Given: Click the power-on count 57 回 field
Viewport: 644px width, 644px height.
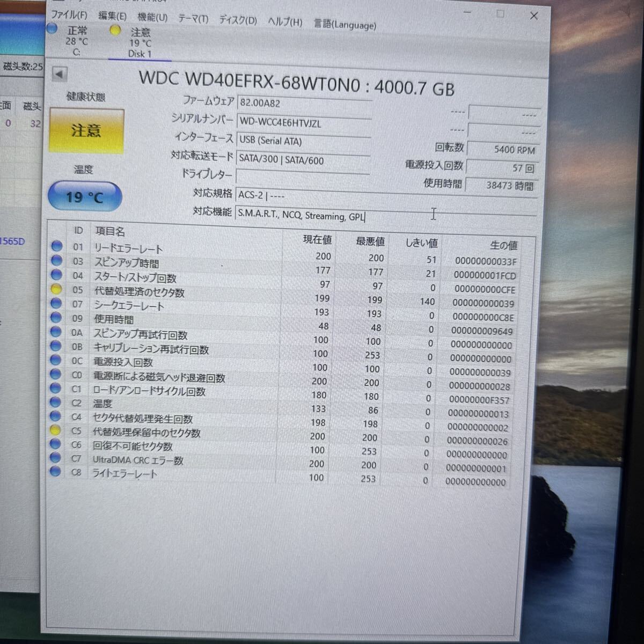Looking at the screenshot, I should [x=502, y=168].
